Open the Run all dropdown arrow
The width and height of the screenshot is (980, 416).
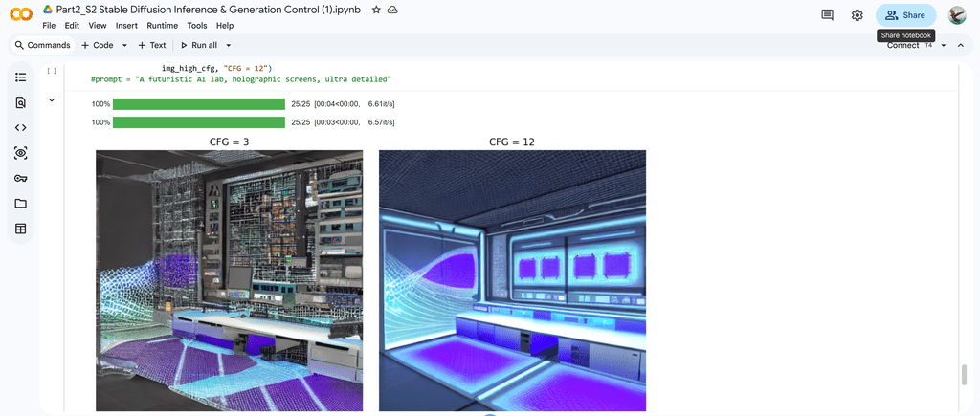pyautogui.click(x=229, y=45)
